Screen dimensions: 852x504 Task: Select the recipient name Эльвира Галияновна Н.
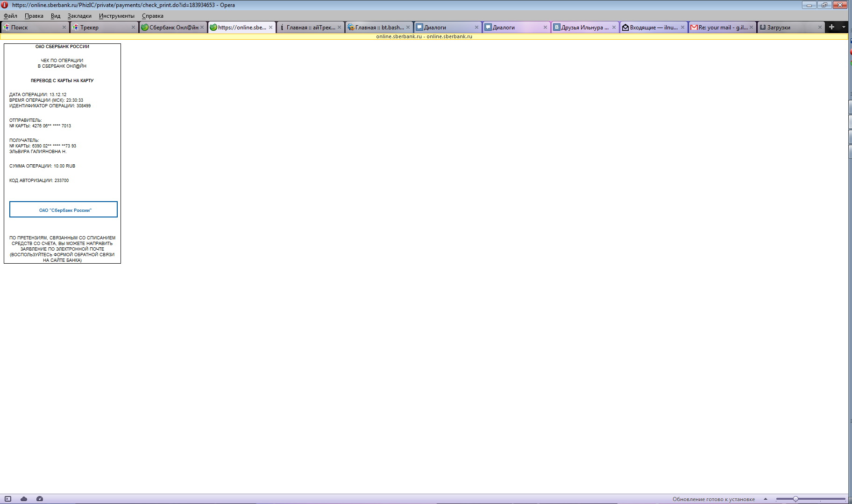(38, 152)
